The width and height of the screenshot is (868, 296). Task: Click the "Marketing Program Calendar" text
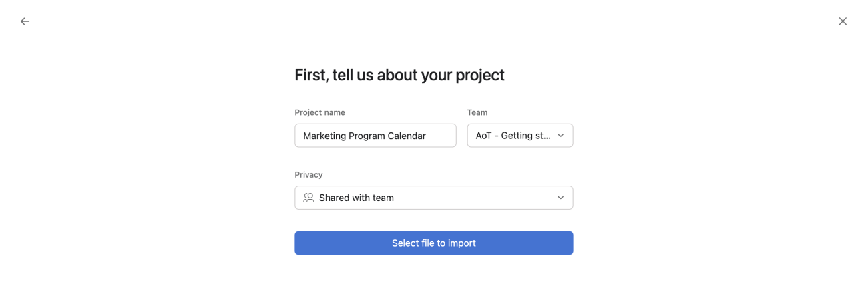tap(365, 136)
